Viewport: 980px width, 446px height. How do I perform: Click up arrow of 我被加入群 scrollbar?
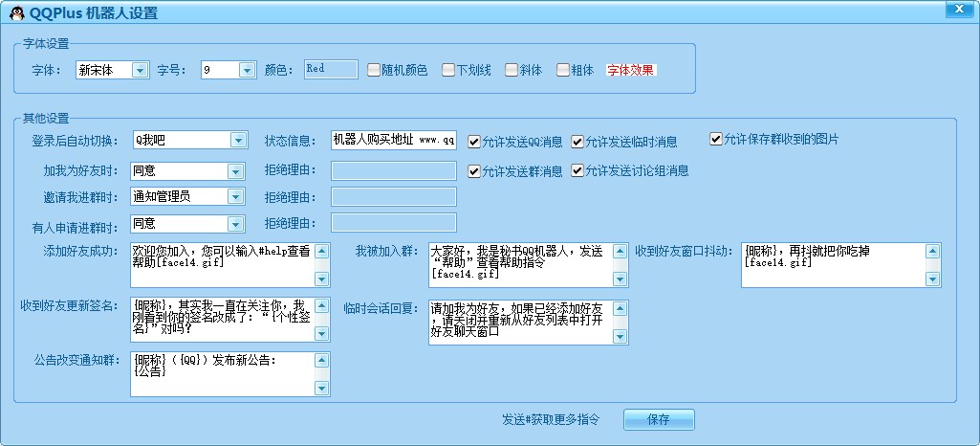pyautogui.click(x=620, y=252)
